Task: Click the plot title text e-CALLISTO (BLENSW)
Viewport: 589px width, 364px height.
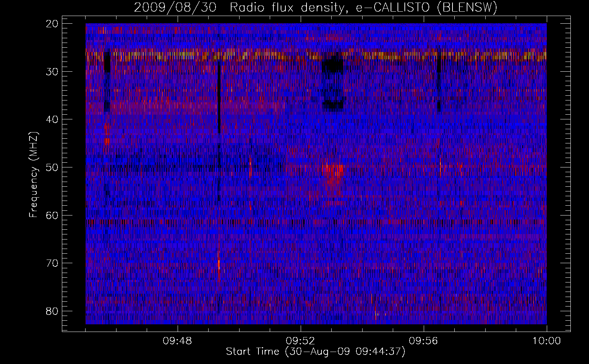Action: point(426,7)
